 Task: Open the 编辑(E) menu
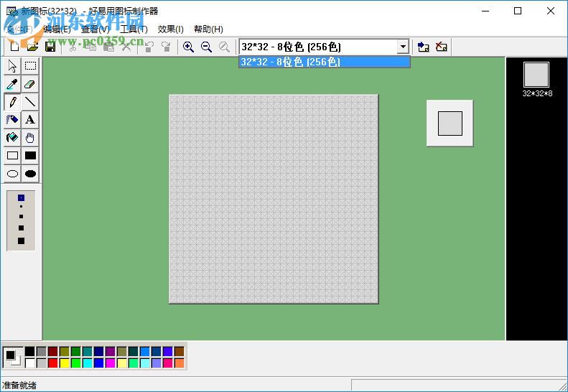coord(57,29)
